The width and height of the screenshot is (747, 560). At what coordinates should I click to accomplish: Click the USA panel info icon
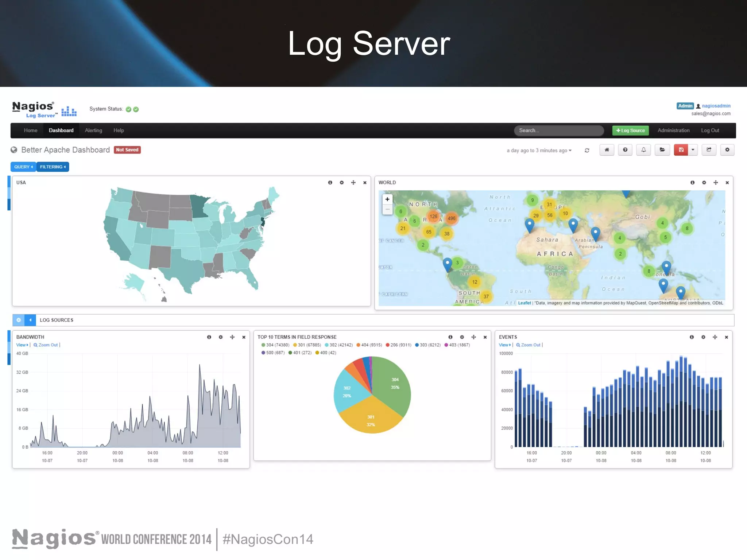[x=330, y=183]
